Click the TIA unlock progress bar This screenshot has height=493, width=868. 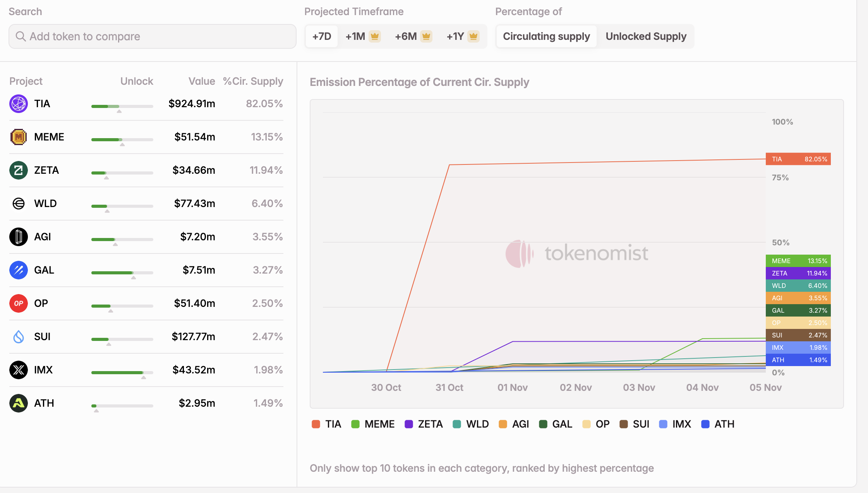(x=122, y=106)
